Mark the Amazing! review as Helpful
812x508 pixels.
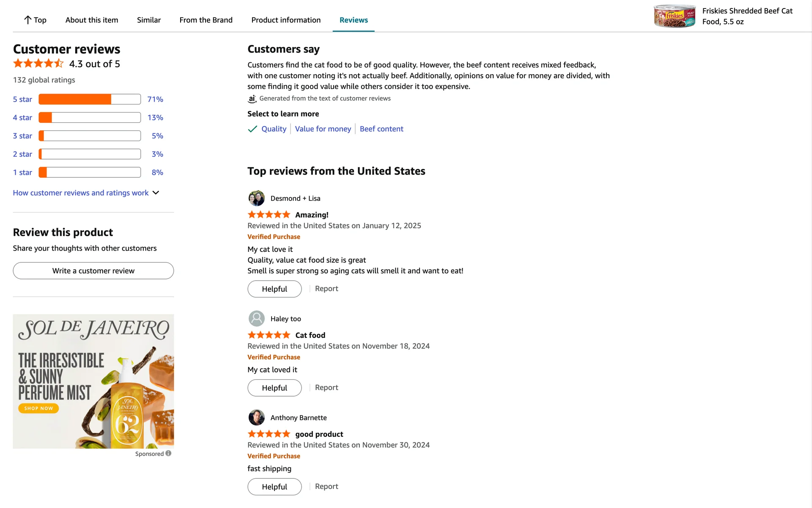[x=274, y=289]
